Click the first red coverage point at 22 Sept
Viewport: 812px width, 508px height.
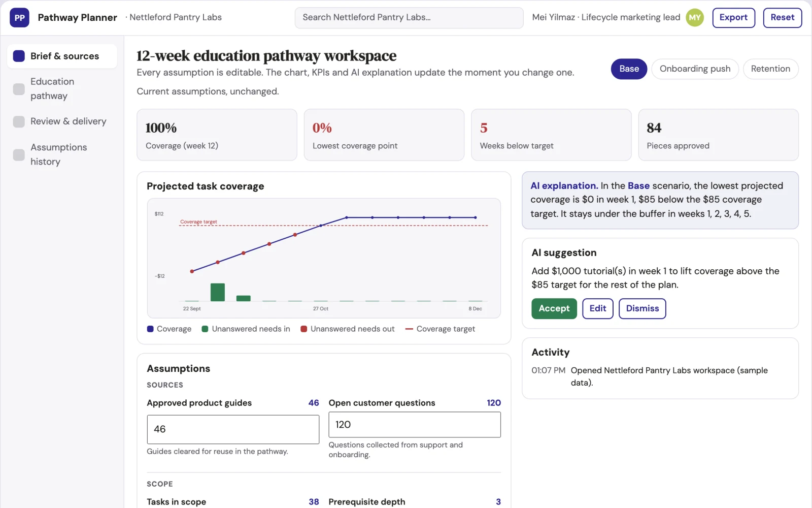192,271
